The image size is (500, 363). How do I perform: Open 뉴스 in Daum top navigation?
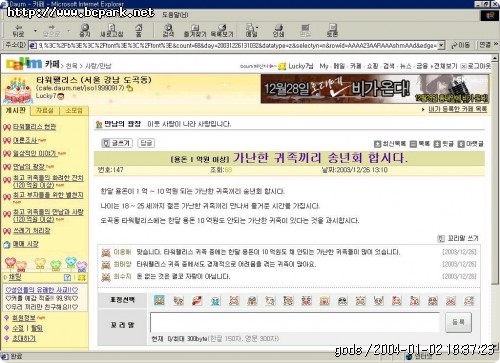[405, 66]
